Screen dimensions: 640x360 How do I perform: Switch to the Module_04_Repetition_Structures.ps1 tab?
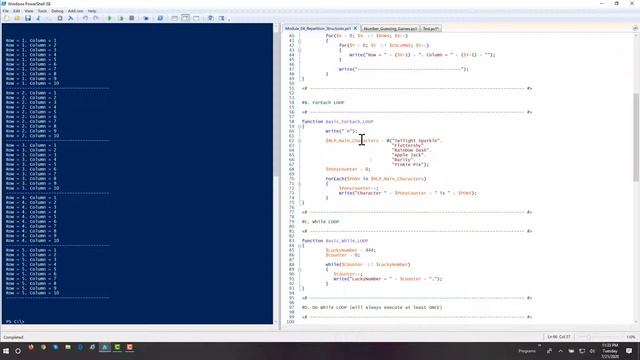tap(318, 29)
